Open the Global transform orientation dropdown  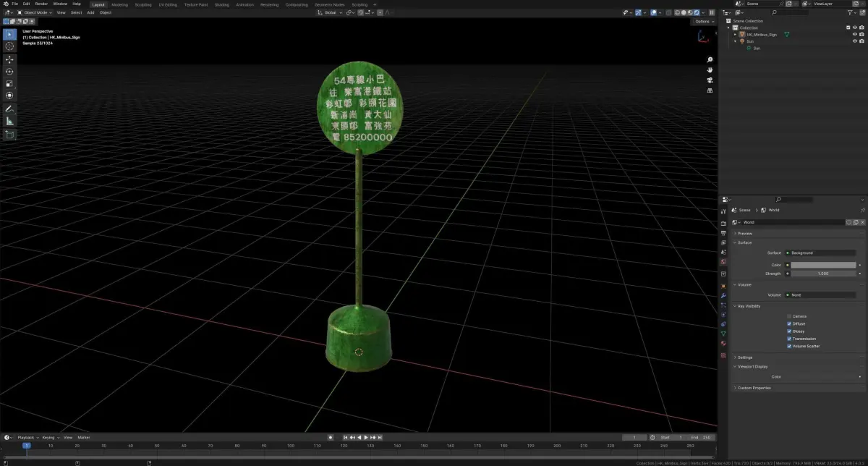tap(330, 12)
